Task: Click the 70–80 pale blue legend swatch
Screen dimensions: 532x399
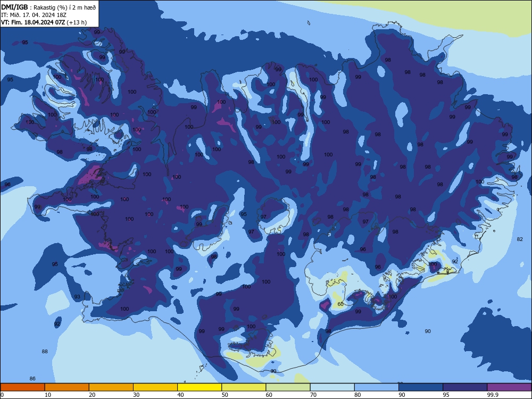Action: click(x=332, y=387)
